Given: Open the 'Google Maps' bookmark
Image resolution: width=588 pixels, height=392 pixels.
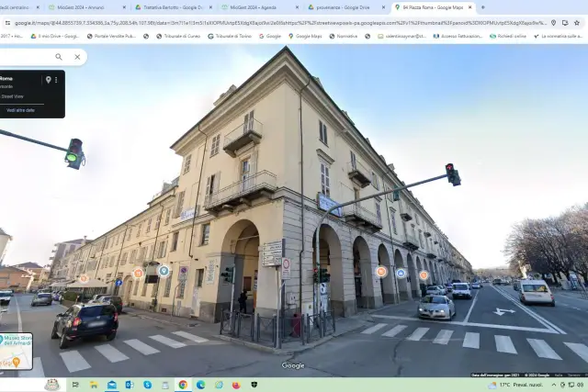Looking at the screenshot, I should [305, 37].
